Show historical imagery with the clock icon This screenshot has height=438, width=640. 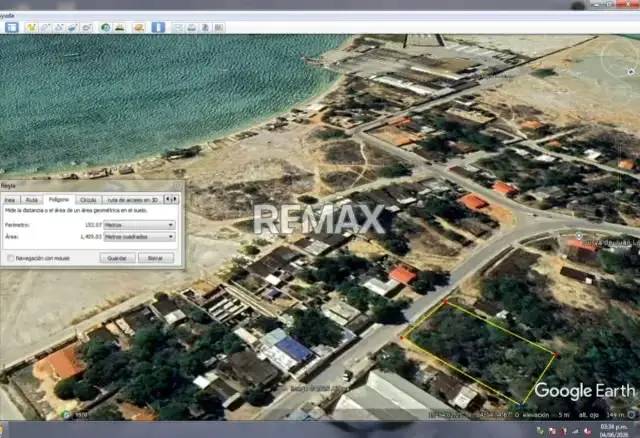(x=106, y=27)
